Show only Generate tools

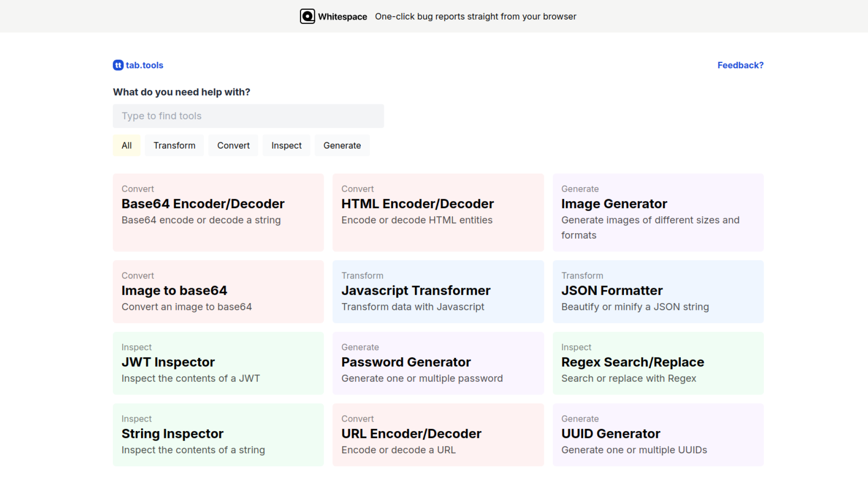(342, 145)
